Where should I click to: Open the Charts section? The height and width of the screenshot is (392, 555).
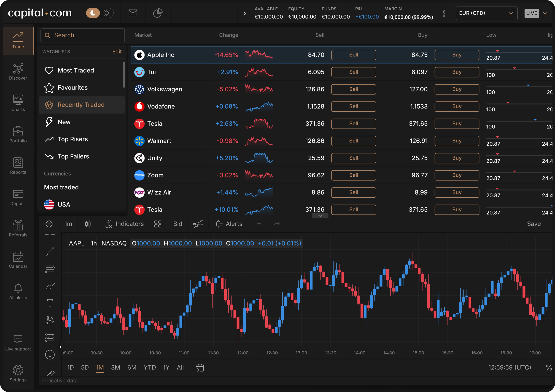click(x=18, y=103)
